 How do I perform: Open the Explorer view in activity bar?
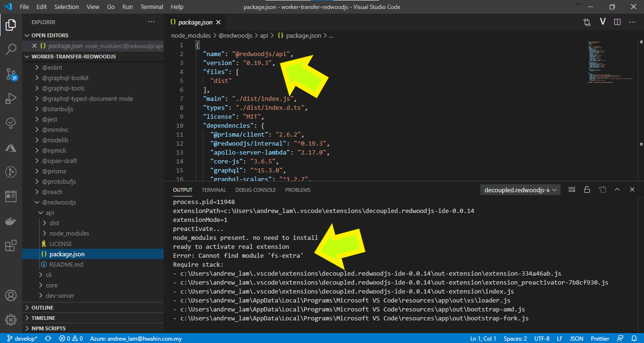[x=11, y=24]
